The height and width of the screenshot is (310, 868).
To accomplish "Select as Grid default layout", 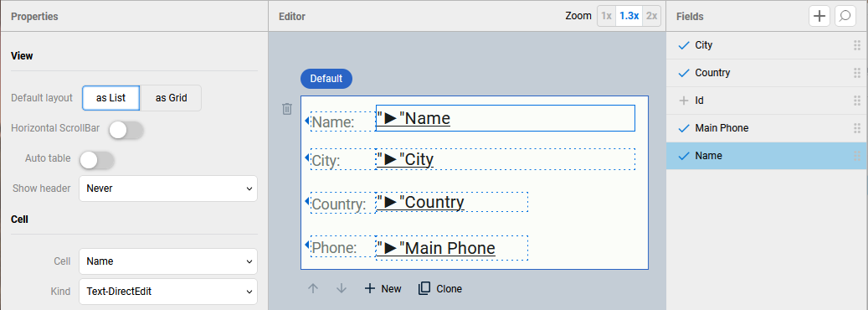I will tap(171, 98).
